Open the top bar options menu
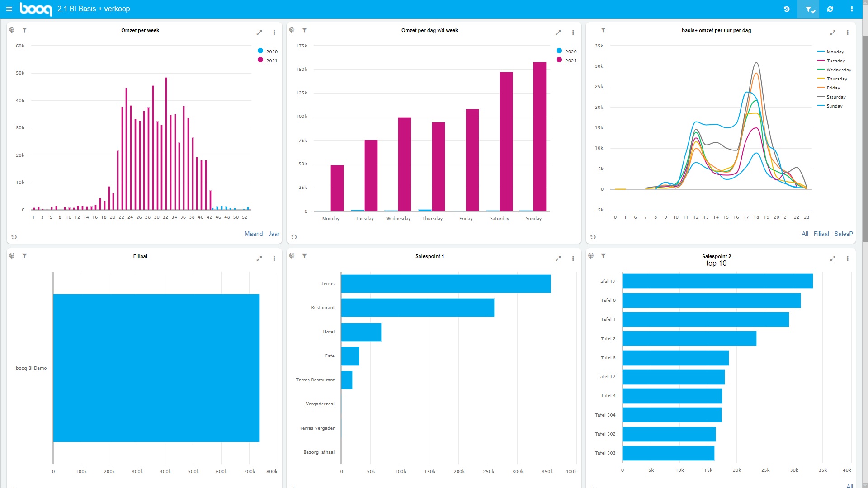 pyautogui.click(x=852, y=9)
